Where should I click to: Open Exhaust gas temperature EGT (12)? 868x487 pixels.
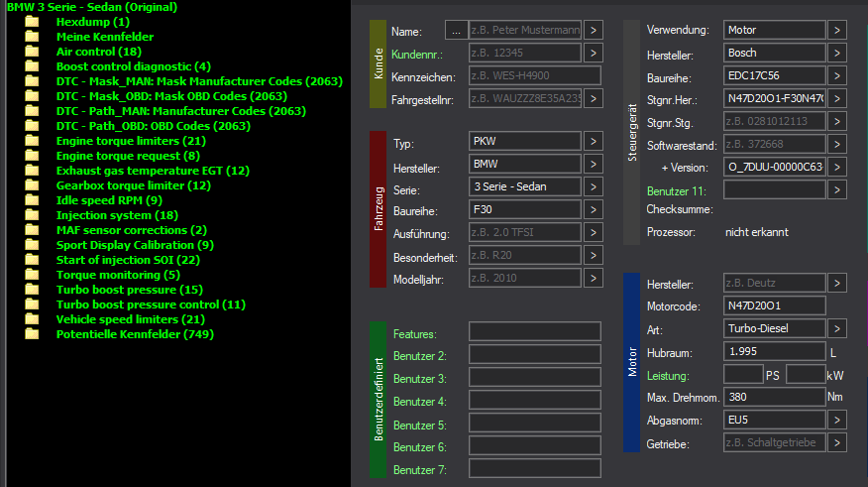pyautogui.click(x=153, y=171)
